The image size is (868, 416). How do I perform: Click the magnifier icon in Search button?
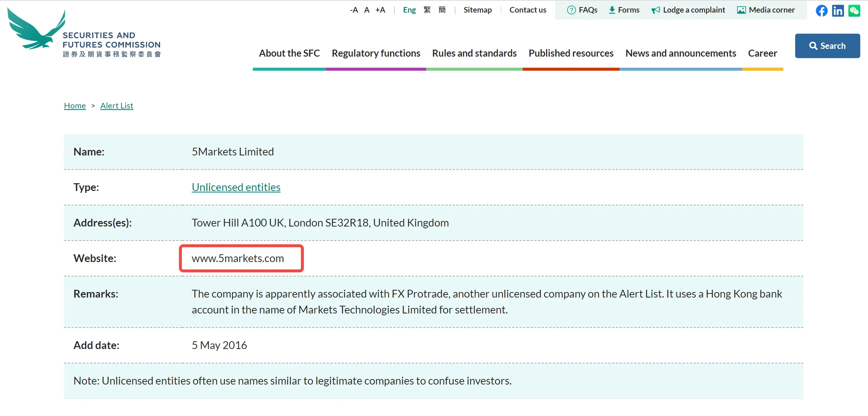pyautogui.click(x=813, y=46)
